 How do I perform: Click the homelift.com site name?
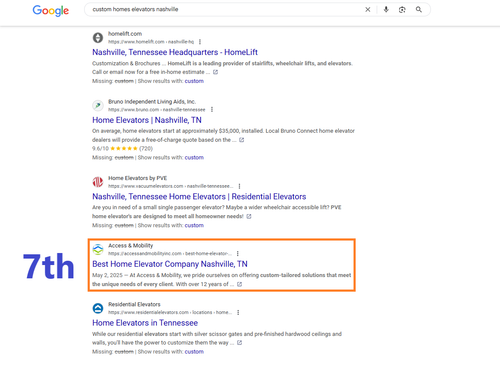coord(125,34)
